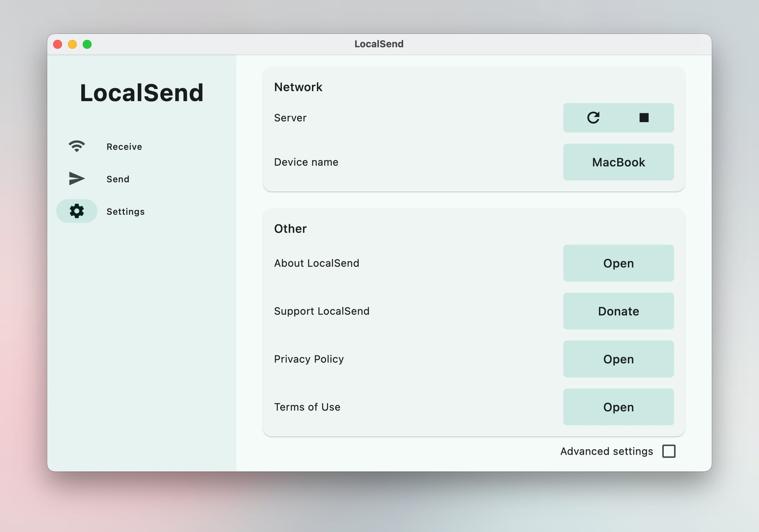Click the Advanced settings label text
The height and width of the screenshot is (532, 759).
(606, 451)
